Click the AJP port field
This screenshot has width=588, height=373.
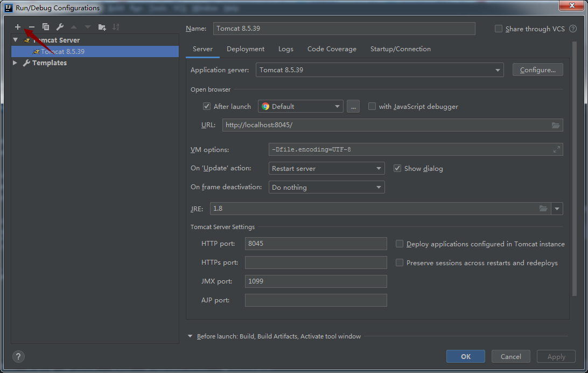pos(316,300)
